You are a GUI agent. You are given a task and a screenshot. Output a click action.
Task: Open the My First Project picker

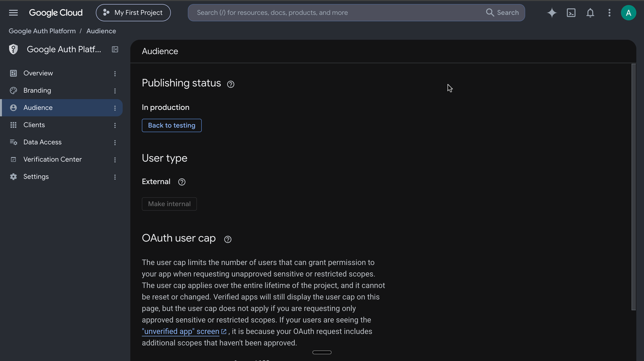click(133, 13)
